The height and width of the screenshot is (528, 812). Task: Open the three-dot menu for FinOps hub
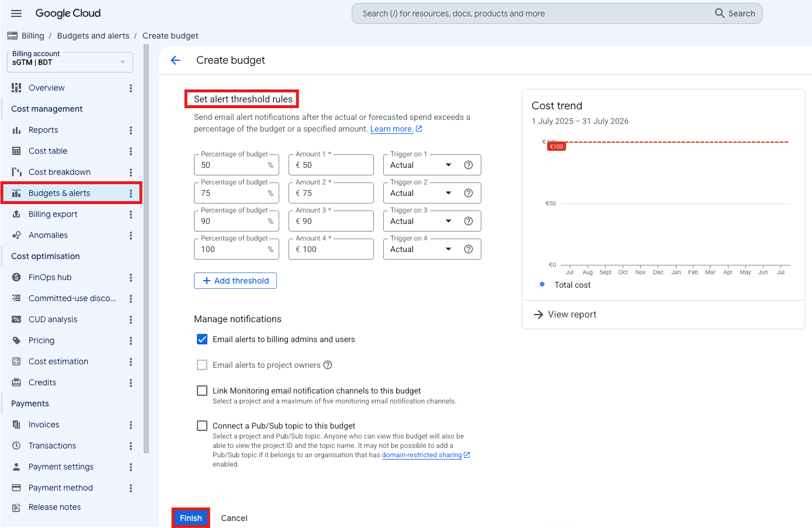pos(131,278)
